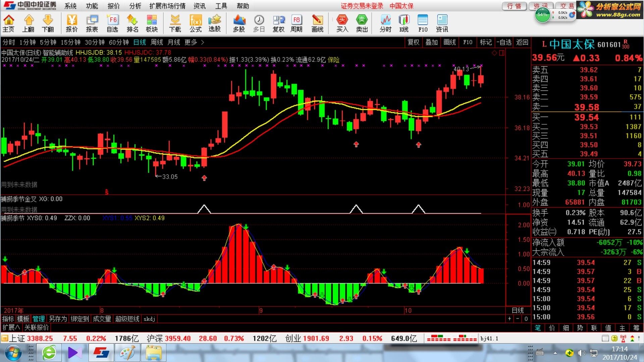Click the plus zoom-in chart button

[509, 319]
